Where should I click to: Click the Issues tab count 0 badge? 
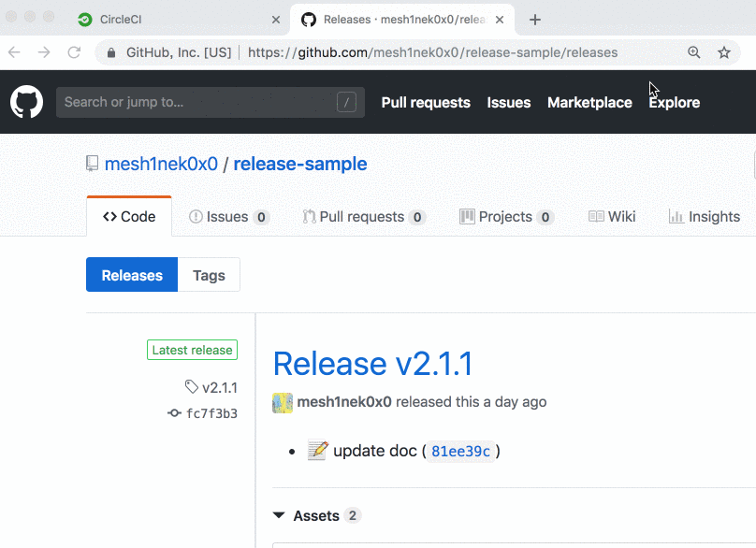click(x=261, y=217)
